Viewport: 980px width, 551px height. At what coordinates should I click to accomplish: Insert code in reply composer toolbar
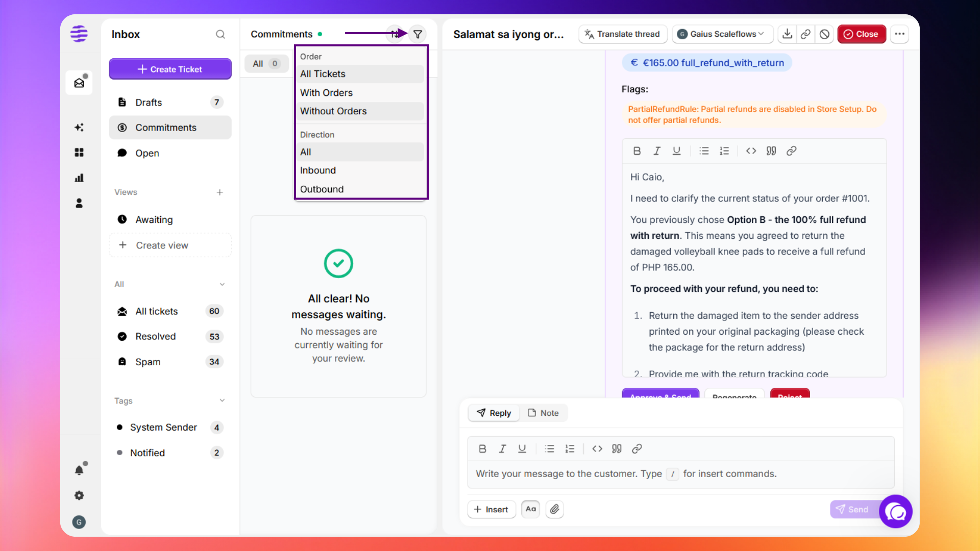[597, 449]
